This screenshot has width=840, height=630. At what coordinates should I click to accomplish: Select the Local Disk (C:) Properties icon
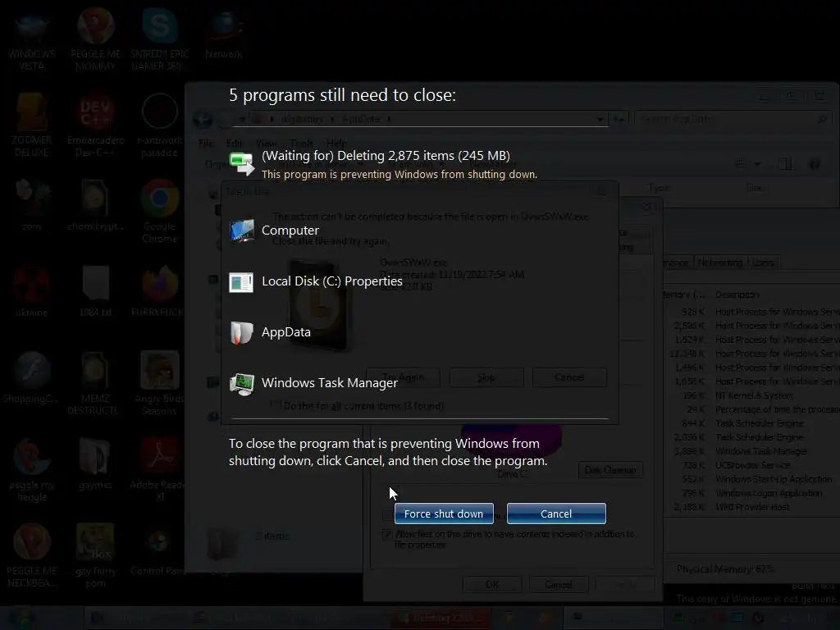pos(242,282)
